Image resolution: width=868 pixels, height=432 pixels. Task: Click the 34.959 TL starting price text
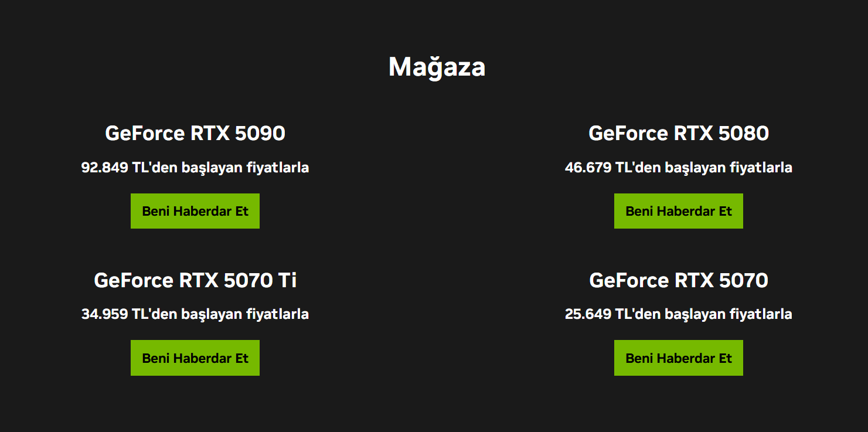click(x=195, y=314)
